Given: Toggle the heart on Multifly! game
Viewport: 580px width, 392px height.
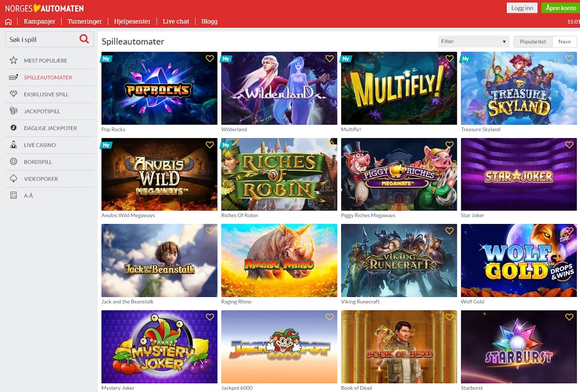Looking at the screenshot, I should pyautogui.click(x=449, y=58).
